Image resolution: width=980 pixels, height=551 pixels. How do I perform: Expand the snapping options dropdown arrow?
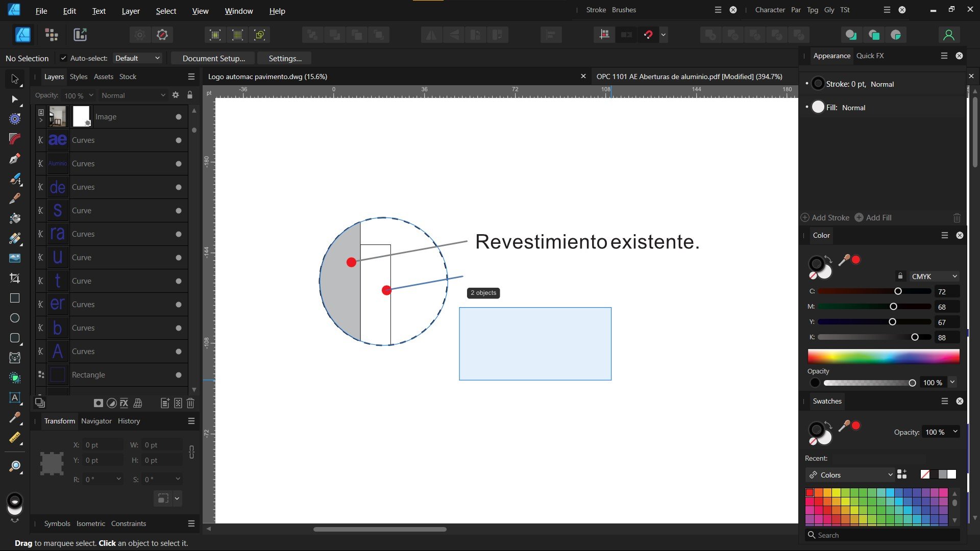664,35
